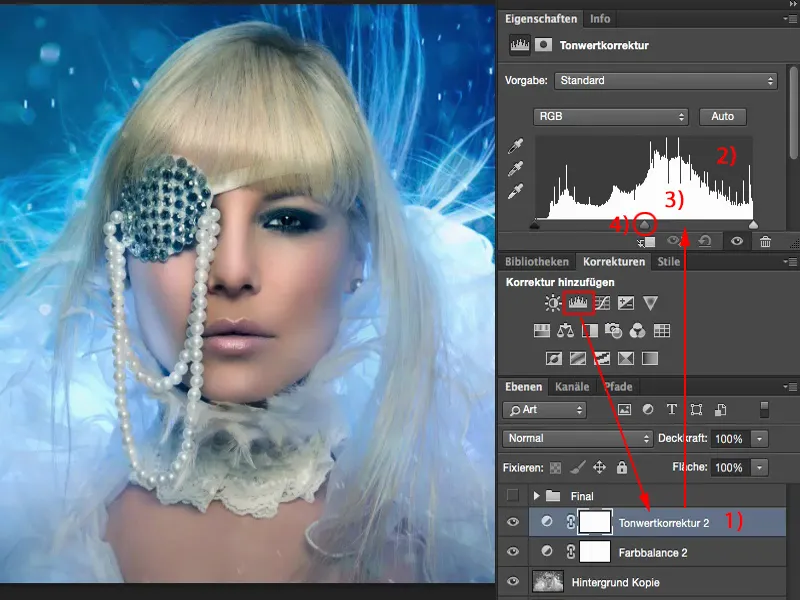Image resolution: width=800 pixels, height=600 pixels.
Task: Click the mask icon in Eigenschaften header
Action: pyautogui.click(x=543, y=45)
